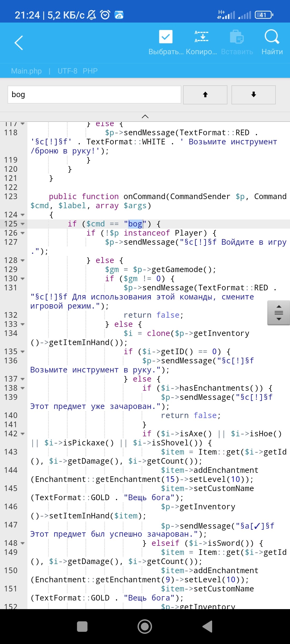The width and height of the screenshot is (290, 644).
Task: Click the search field containing bog
Action: click(x=94, y=95)
